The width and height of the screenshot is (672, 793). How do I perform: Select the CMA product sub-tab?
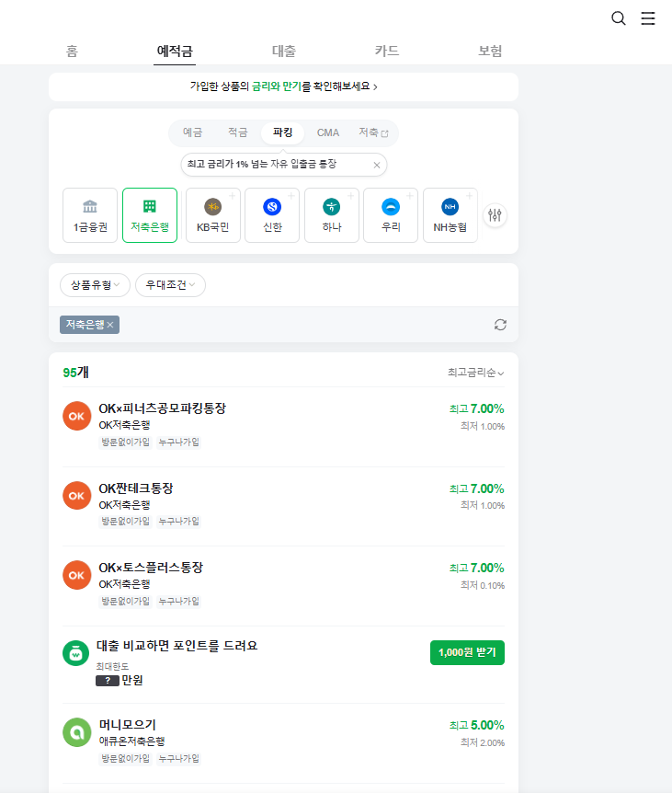pos(328,132)
